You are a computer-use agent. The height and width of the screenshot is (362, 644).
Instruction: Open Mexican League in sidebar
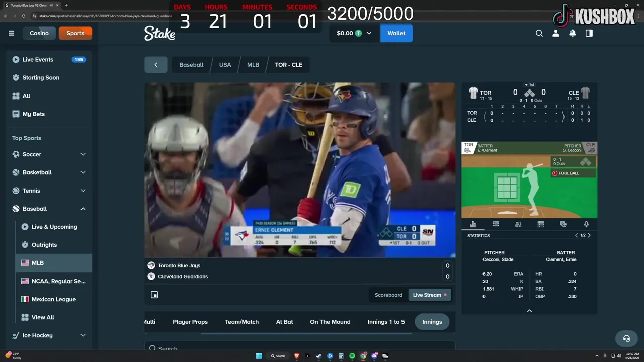click(54, 299)
